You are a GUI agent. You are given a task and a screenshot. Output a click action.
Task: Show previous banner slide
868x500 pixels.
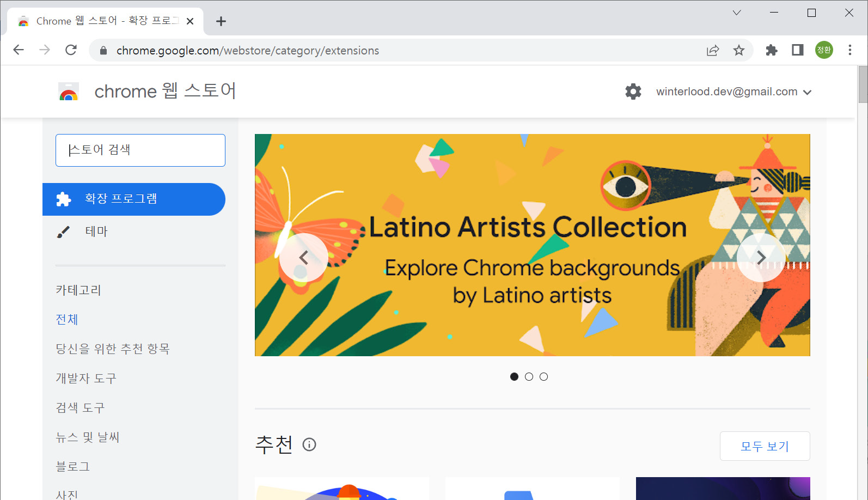[x=304, y=258]
